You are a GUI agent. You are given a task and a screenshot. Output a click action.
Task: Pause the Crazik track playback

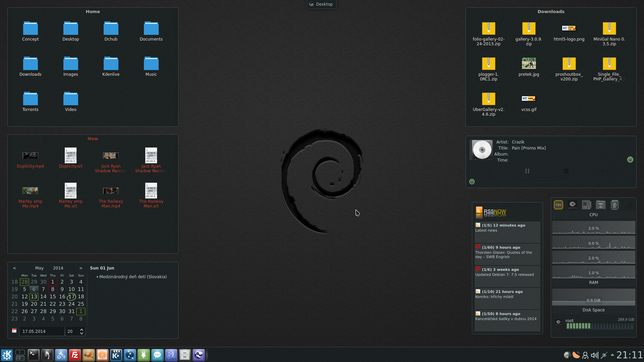(x=527, y=171)
